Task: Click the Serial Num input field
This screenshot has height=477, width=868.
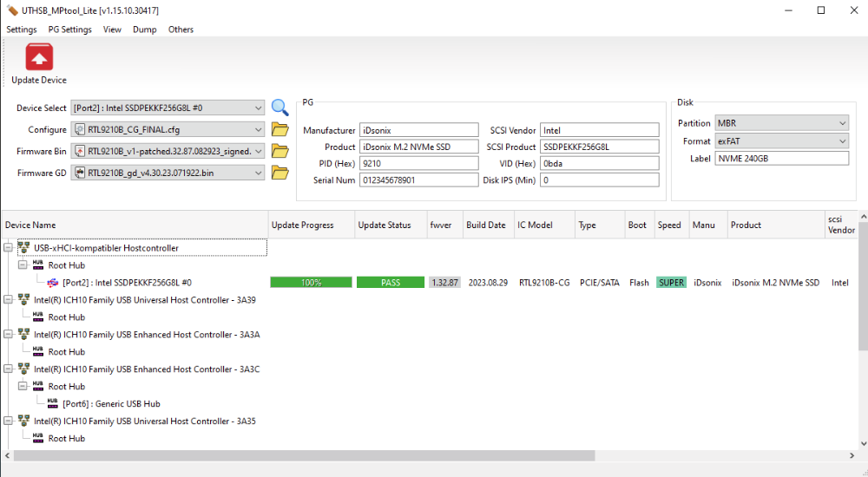Action: tap(418, 180)
